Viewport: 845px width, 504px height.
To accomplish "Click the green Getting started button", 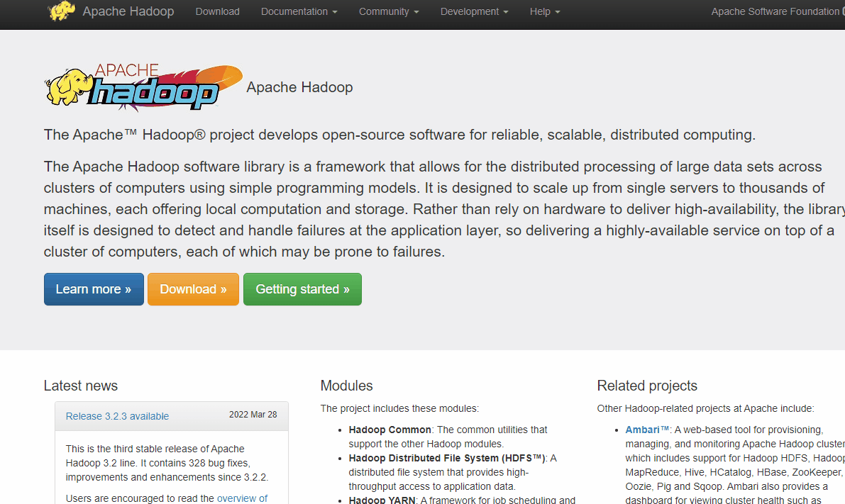I will 302,289.
